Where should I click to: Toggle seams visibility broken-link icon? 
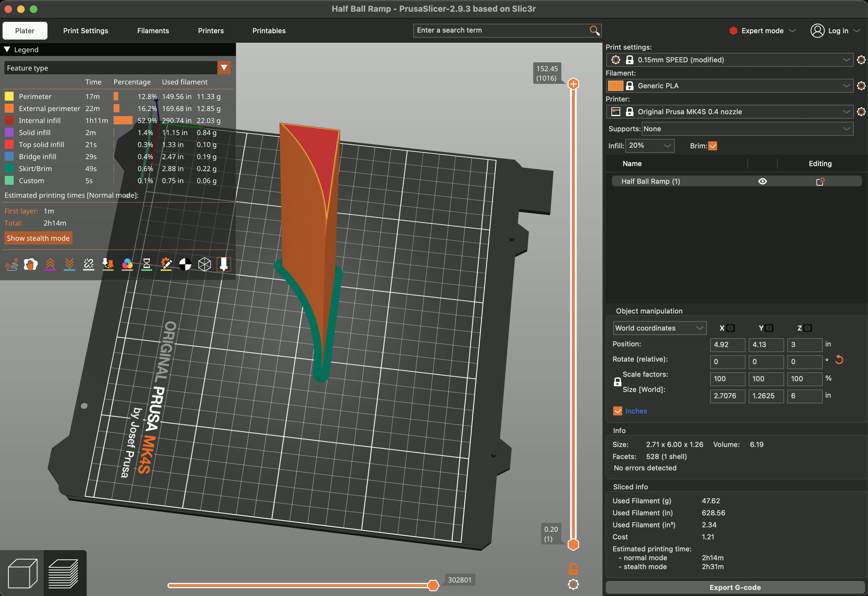point(89,264)
